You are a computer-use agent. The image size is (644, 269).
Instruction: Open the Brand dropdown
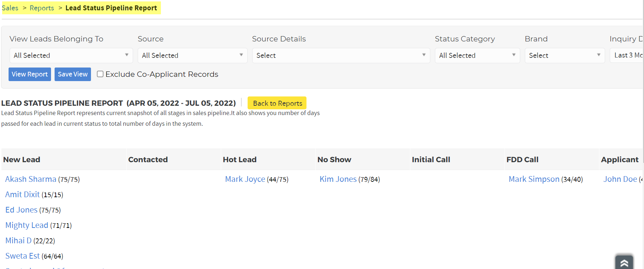[564, 55]
